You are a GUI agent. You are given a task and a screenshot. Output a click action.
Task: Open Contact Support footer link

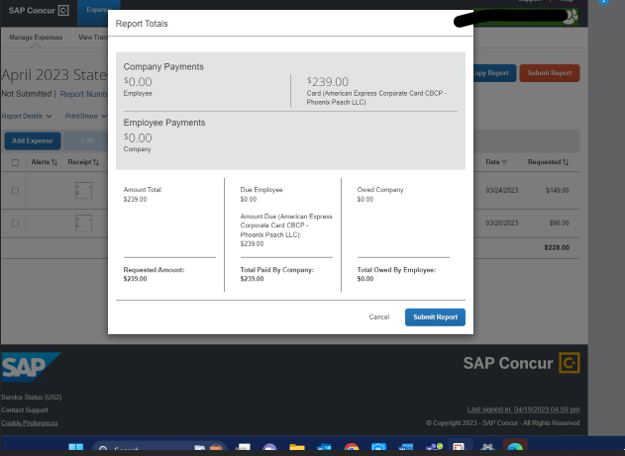pyautogui.click(x=25, y=410)
